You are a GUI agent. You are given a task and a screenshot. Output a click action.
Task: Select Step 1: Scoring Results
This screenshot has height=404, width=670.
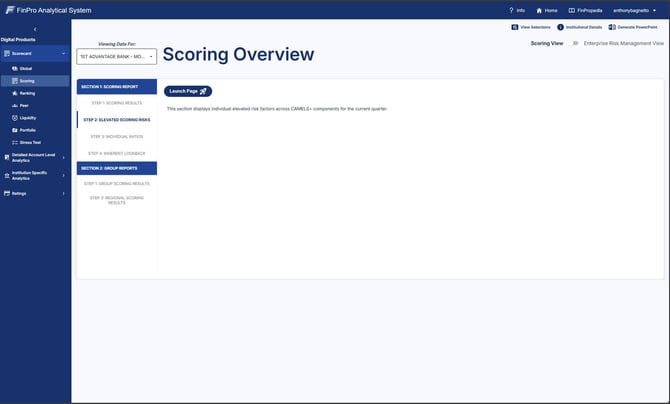tap(117, 103)
